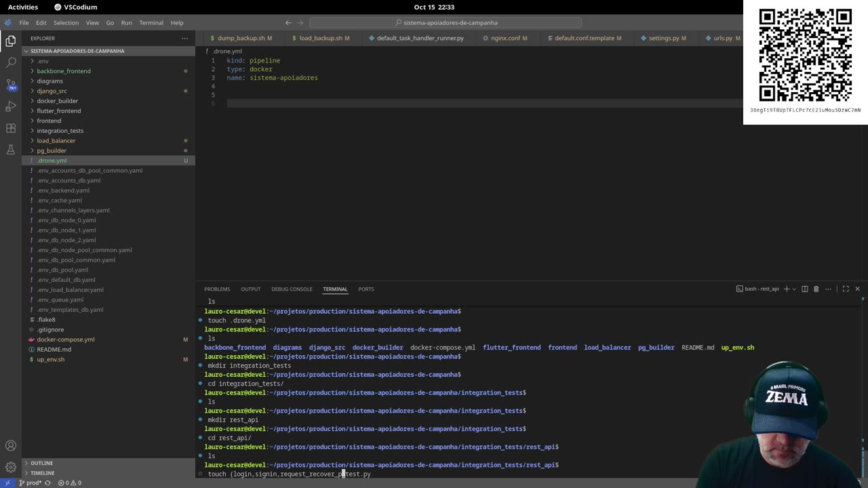Image resolution: width=868 pixels, height=488 pixels.
Task: Open the settings.py editor tab
Action: pyautogui.click(x=663, y=38)
